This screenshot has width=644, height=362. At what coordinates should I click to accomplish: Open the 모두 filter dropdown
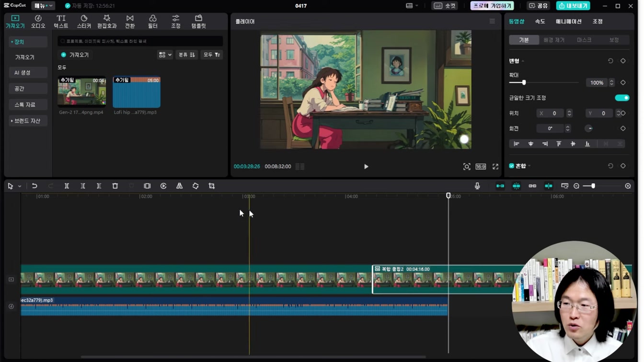point(211,55)
